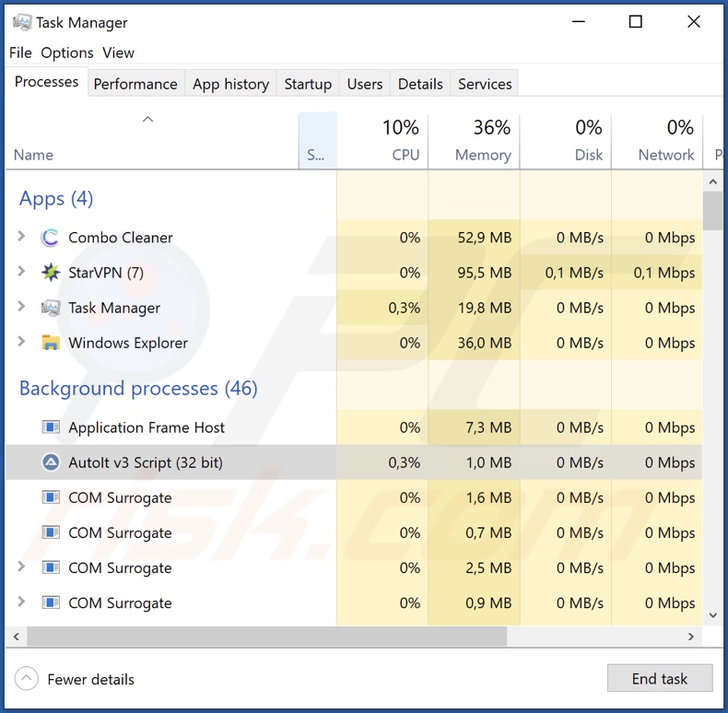Click the Apps (4) group heading

pyautogui.click(x=56, y=199)
